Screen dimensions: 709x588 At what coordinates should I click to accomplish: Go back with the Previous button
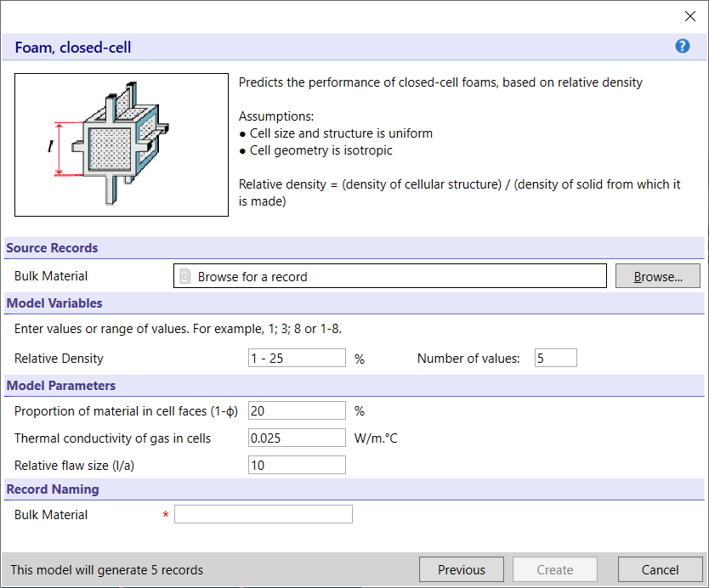click(462, 570)
